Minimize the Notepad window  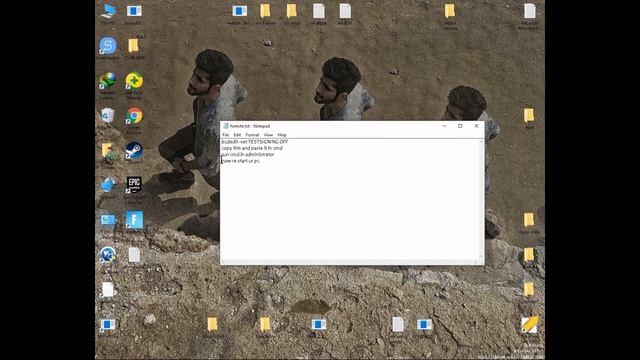click(x=444, y=126)
